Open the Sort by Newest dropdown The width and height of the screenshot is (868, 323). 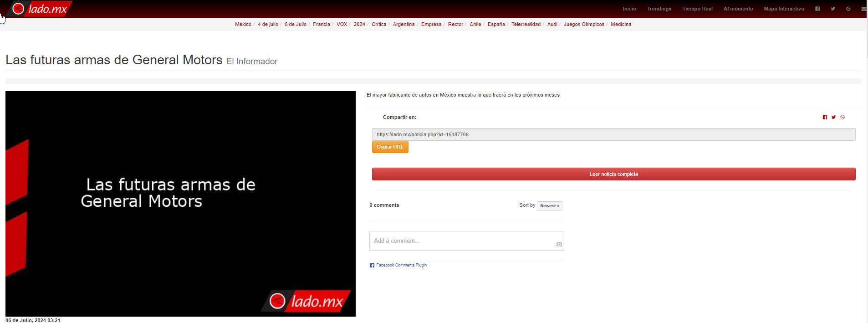click(550, 206)
